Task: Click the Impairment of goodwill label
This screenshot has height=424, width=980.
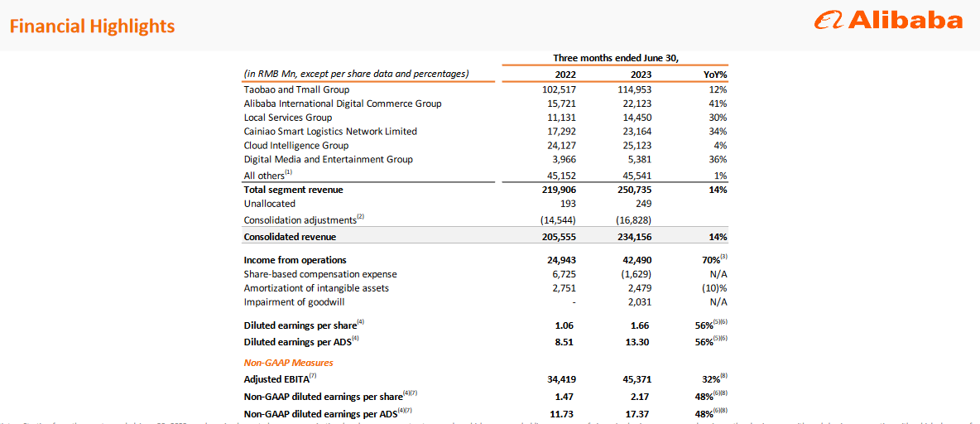Action: 294,302
